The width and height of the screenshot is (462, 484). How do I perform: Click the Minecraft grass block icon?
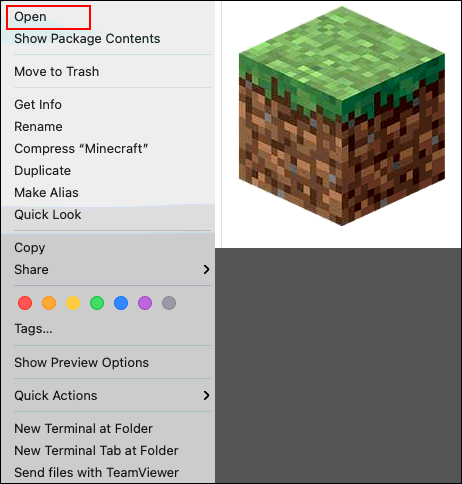click(x=342, y=116)
